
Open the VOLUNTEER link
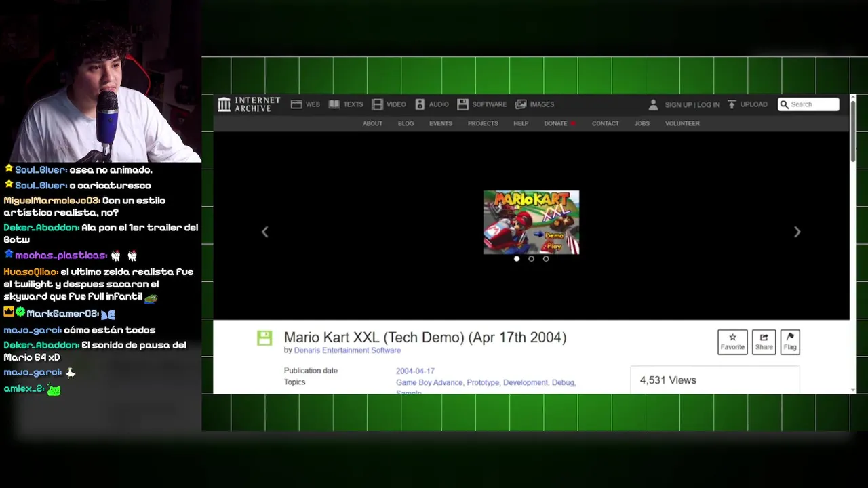click(x=682, y=123)
